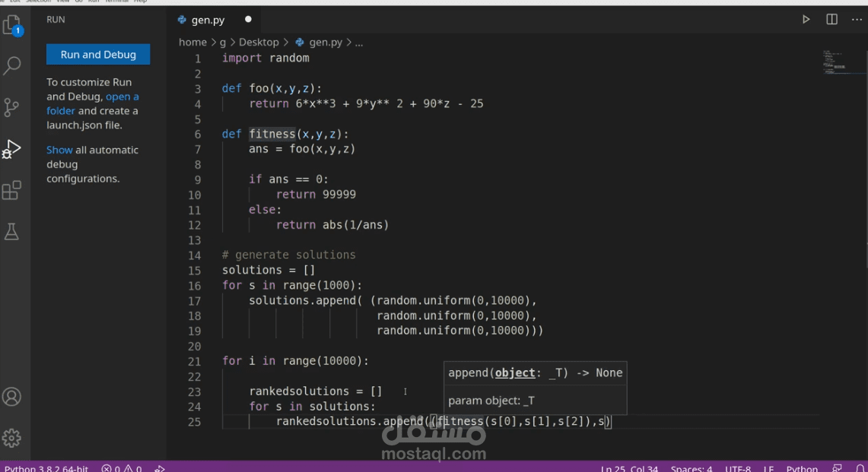Select Python 3.8.2 64-bit interpreter
This screenshot has height=472, width=868.
click(46, 468)
